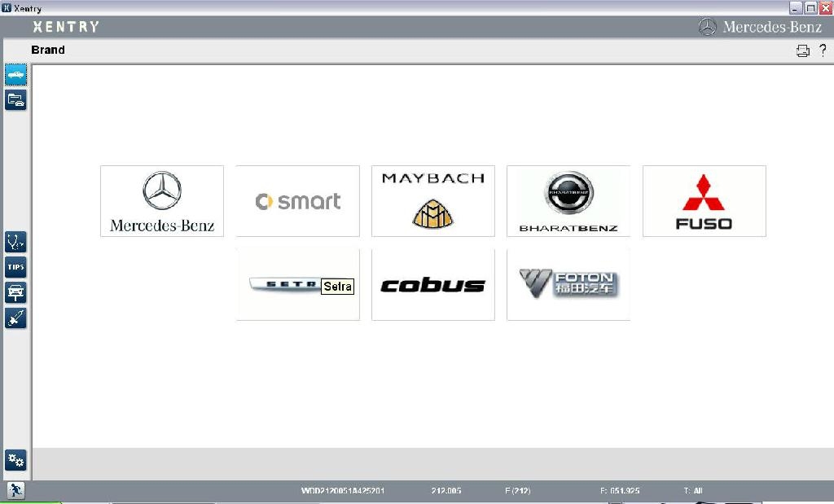This screenshot has width=834, height=504.
Task: Click the VIN WDD2120051A425201 in the status bar
Action: [x=343, y=491]
